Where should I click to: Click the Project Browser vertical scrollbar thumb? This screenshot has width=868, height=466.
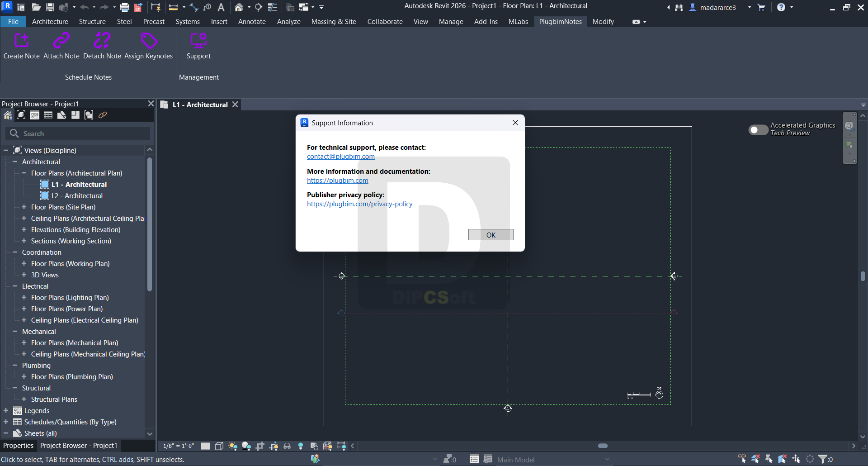[150, 224]
